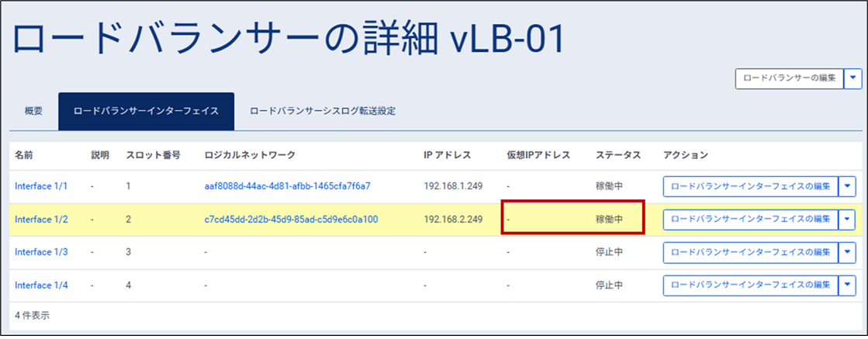This screenshot has width=868, height=339.
Task: Open action dropdown arrow for Interface 1/4
Action: [x=847, y=285]
